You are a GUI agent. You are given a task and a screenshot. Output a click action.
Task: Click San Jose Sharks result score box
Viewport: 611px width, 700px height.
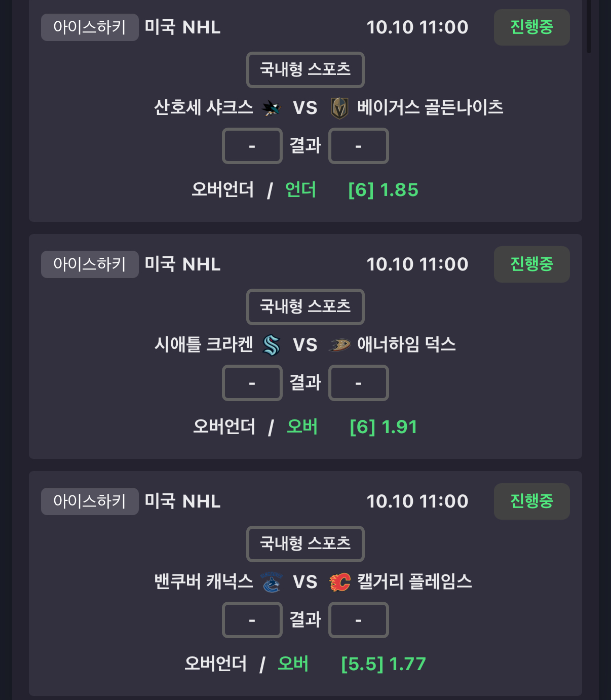click(x=252, y=146)
